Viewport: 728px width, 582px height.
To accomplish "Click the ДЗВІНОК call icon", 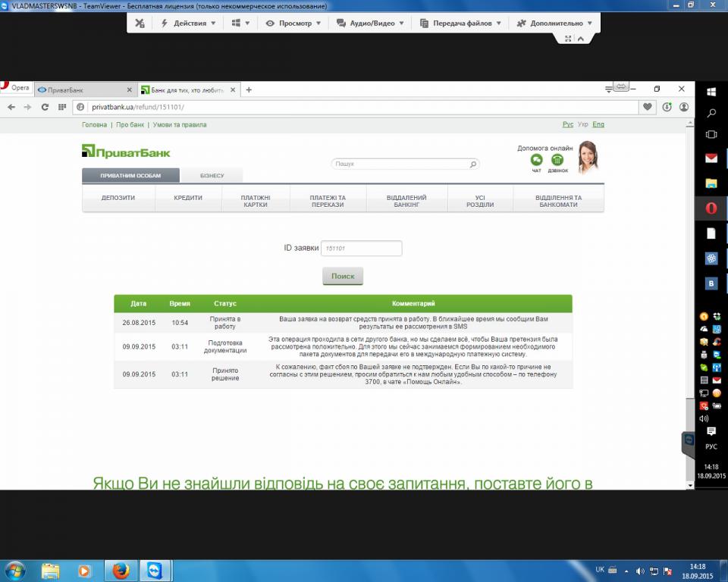I will tap(557, 161).
